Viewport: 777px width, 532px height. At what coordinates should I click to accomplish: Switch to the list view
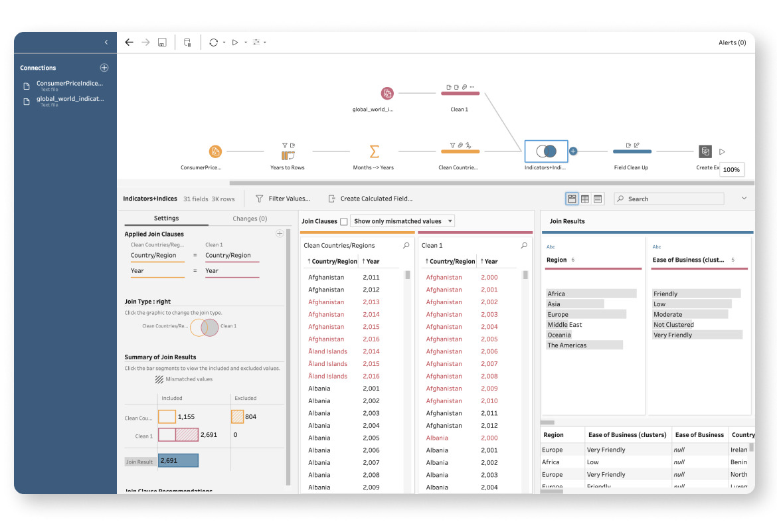pyautogui.click(x=597, y=198)
